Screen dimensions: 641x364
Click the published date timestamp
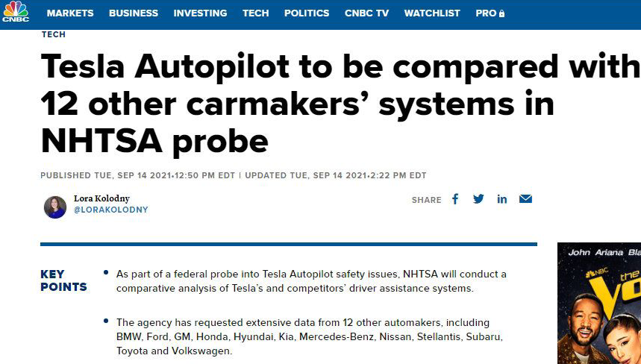(x=137, y=175)
